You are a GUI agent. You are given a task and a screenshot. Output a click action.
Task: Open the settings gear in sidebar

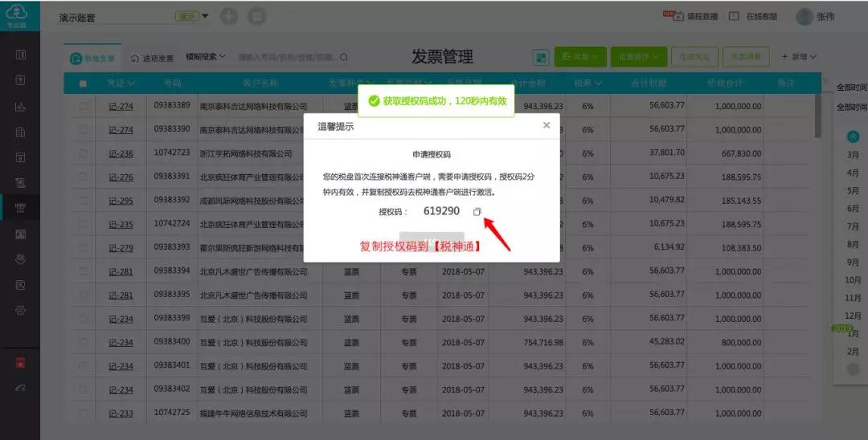pyautogui.click(x=21, y=310)
